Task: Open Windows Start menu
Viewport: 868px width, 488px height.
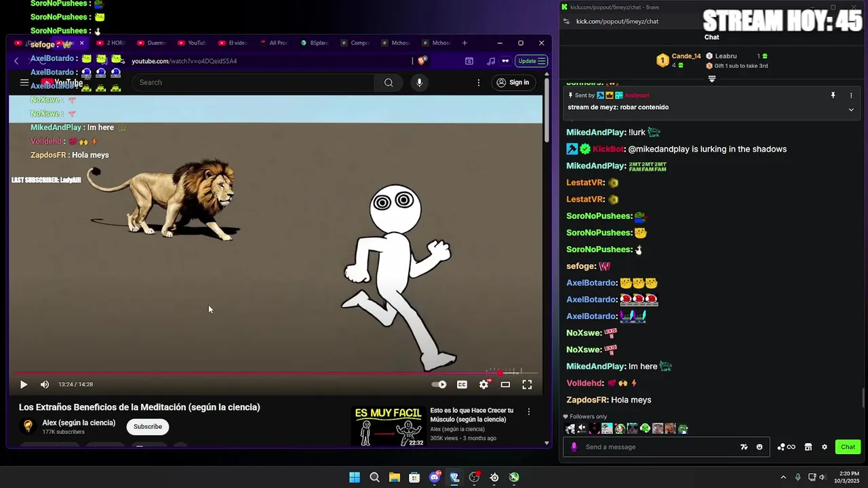Action: tap(355, 477)
